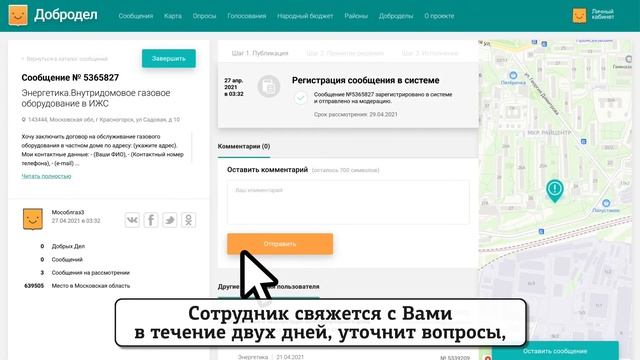Open the Личный кабинет avatar icon
Viewport: 640px width, 360px height.
point(579,16)
